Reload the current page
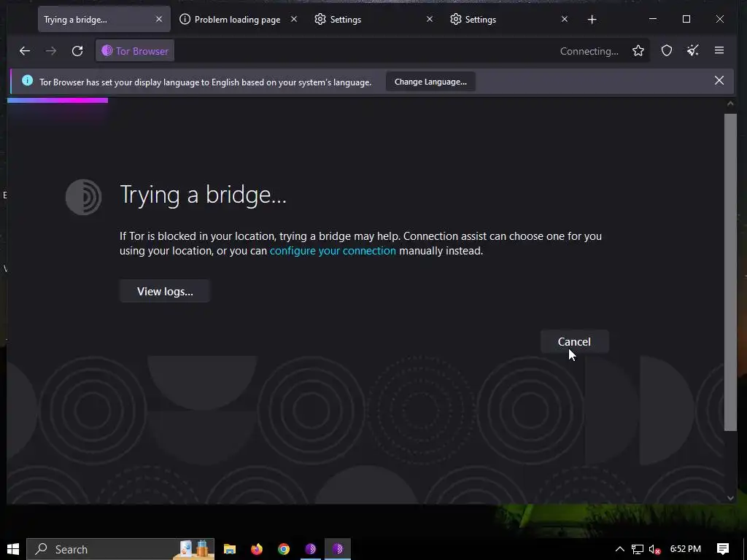The height and width of the screenshot is (560, 747). 77,51
